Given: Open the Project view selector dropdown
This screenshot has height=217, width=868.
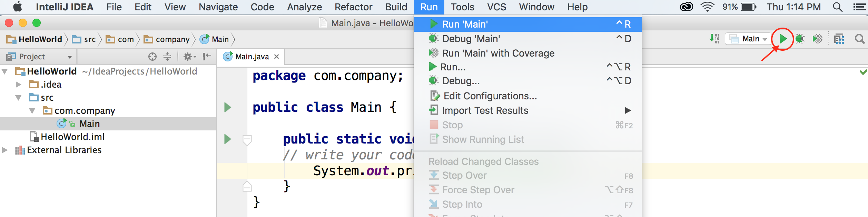Looking at the screenshot, I should [69, 57].
